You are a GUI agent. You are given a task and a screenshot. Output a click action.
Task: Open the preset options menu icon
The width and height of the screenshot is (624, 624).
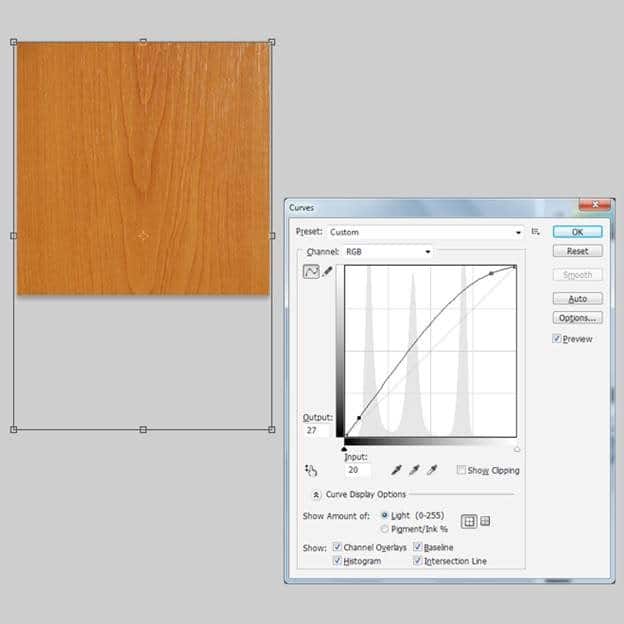pyautogui.click(x=535, y=232)
